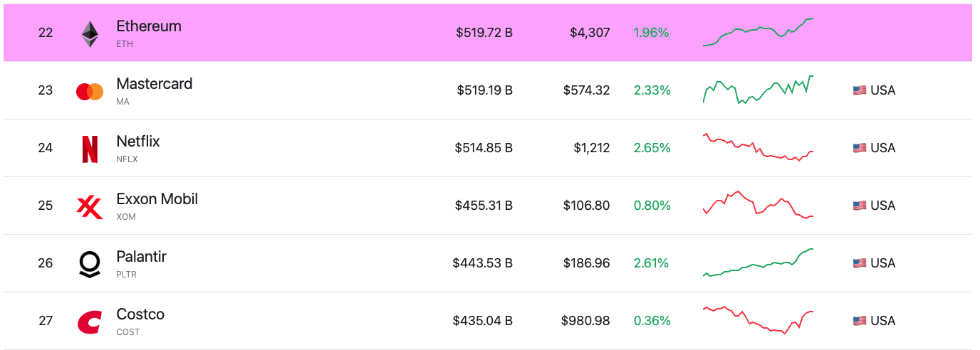Image resolution: width=980 pixels, height=350 pixels.
Task: Click Exxon Mobil's red sparkline chart
Action: 758,205
